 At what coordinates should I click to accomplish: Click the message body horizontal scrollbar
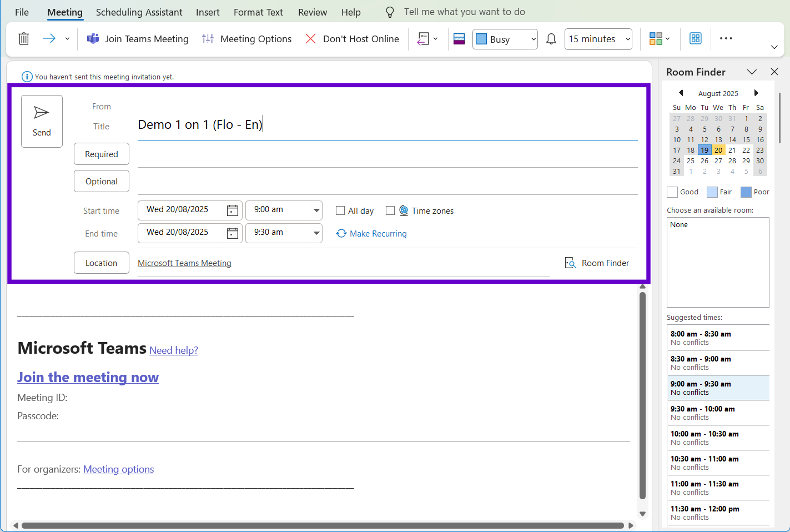point(323,525)
